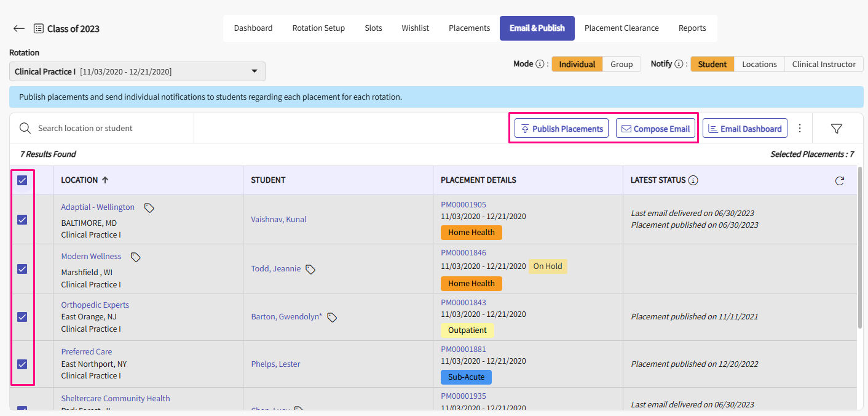The image size is (868, 416).
Task: Click the tag icon next to Todd, Jeannie
Action: [x=310, y=270]
